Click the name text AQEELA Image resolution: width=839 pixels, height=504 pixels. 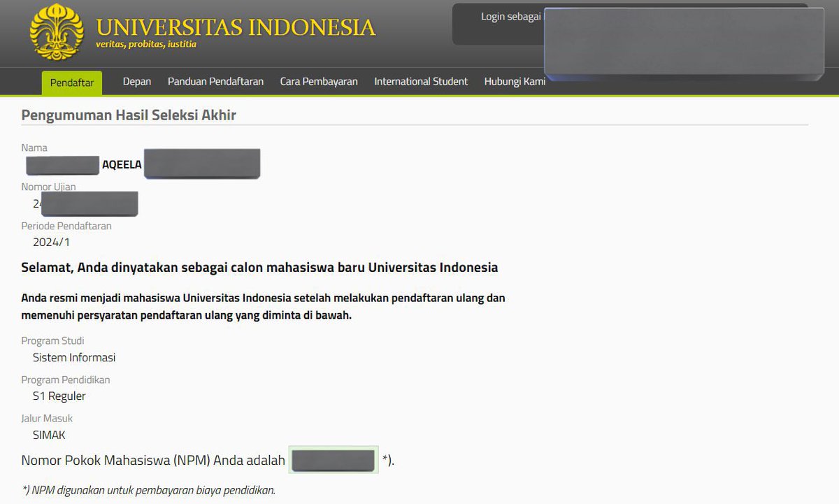point(122,165)
